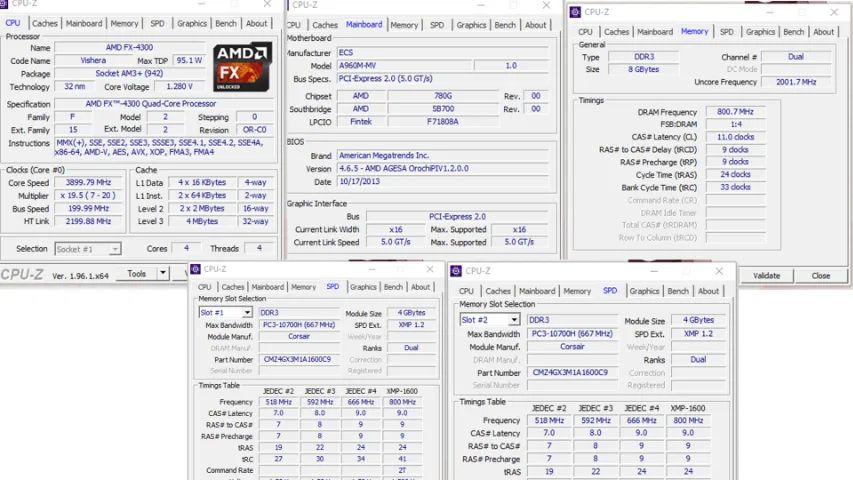The image size is (853, 480).
Task: Click the BIOS Date value 10/17/2013
Action: [443, 182]
